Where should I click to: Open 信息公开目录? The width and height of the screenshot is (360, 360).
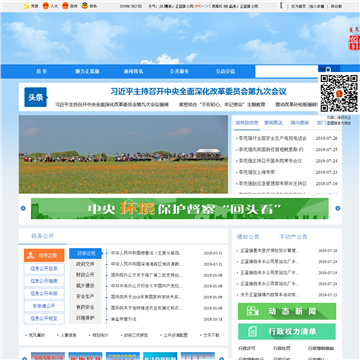[44, 269]
